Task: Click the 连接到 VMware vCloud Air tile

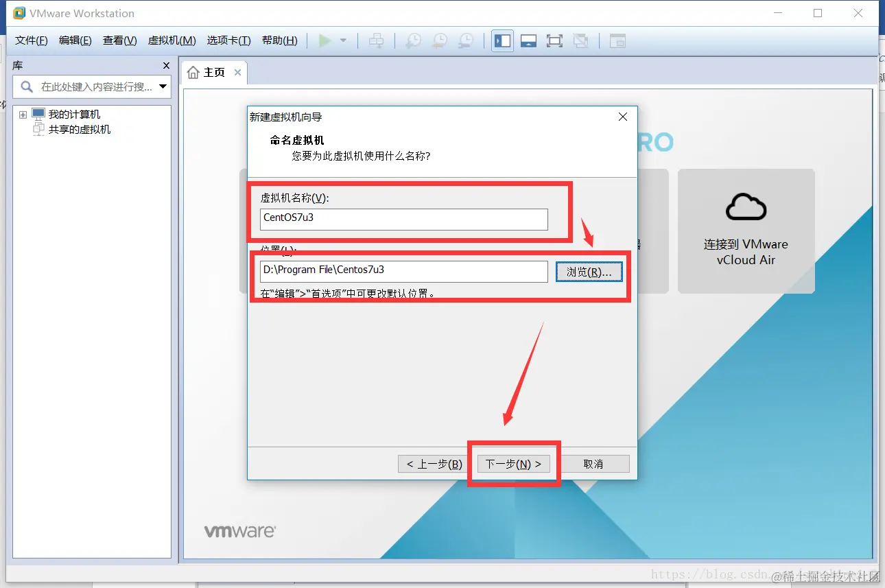Action: tap(746, 231)
